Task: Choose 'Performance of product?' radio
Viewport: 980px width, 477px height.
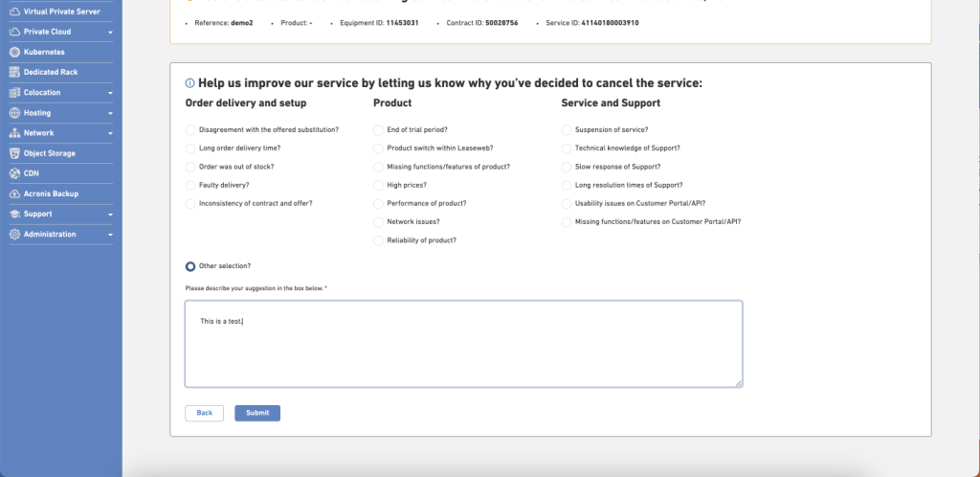Action: point(378,204)
